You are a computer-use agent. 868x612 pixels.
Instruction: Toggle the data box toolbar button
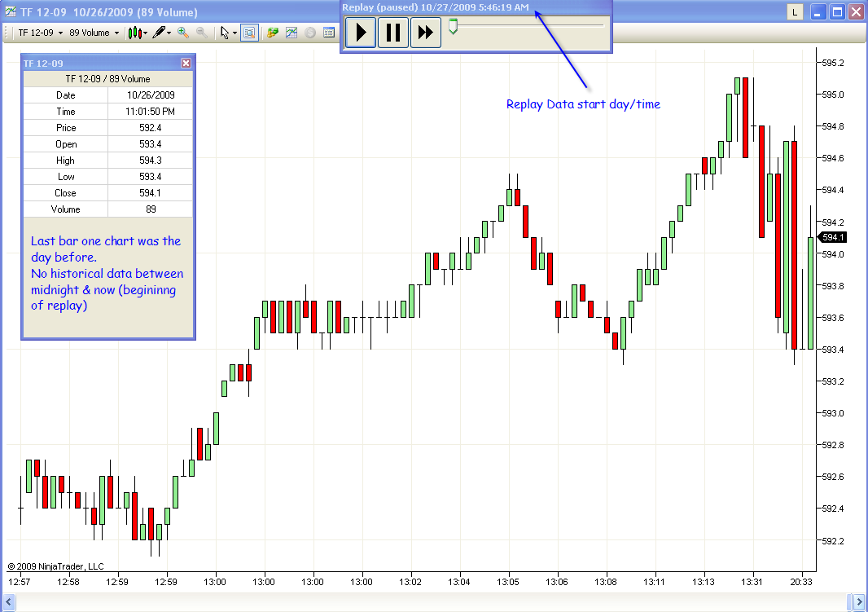[x=250, y=33]
